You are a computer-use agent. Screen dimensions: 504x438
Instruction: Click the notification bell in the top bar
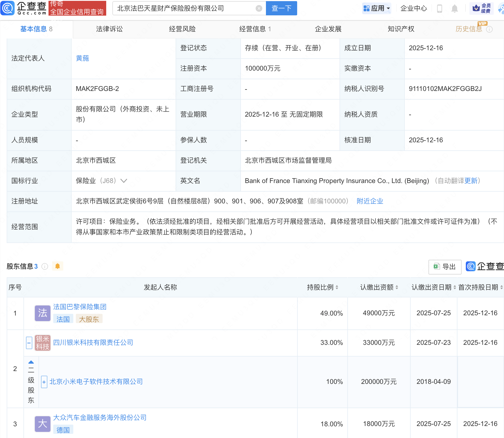[454, 8]
